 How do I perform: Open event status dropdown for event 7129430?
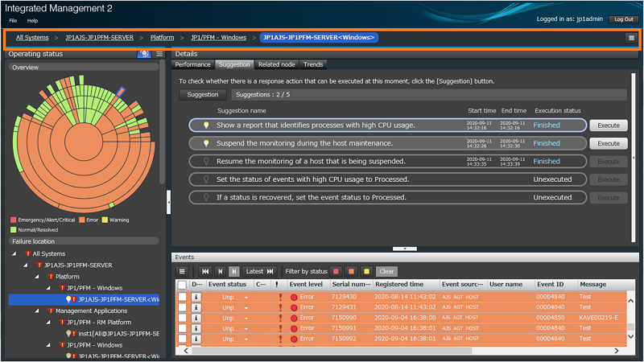pyautogui.click(x=246, y=298)
